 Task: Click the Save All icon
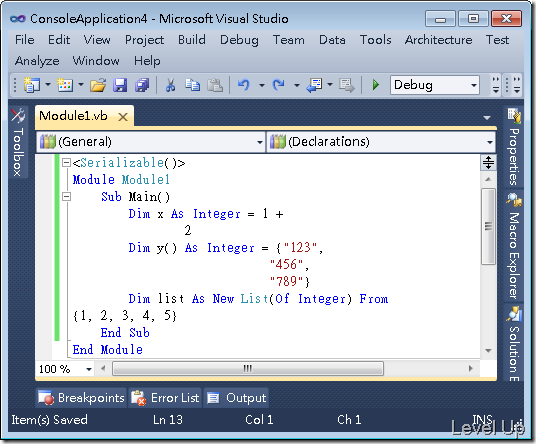click(142, 85)
